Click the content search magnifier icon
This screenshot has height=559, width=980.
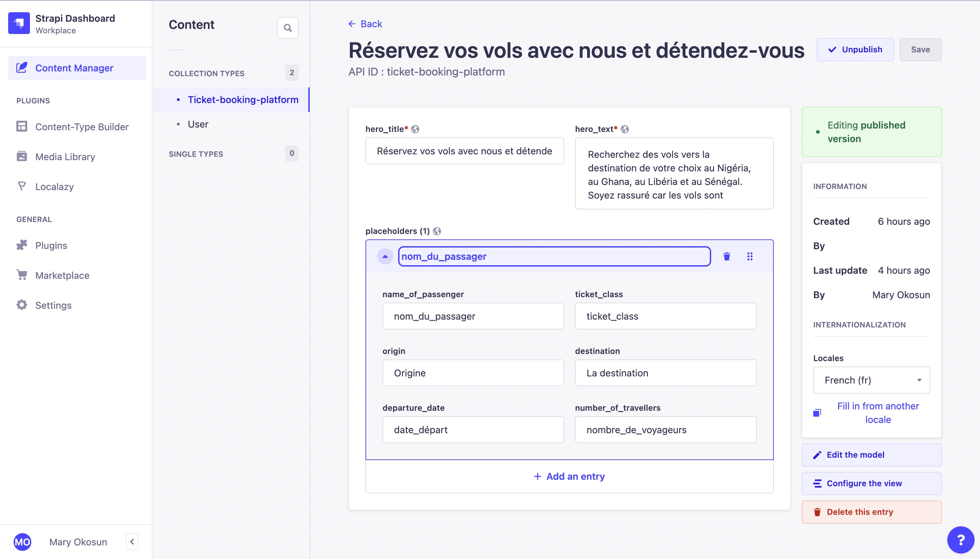pos(287,28)
